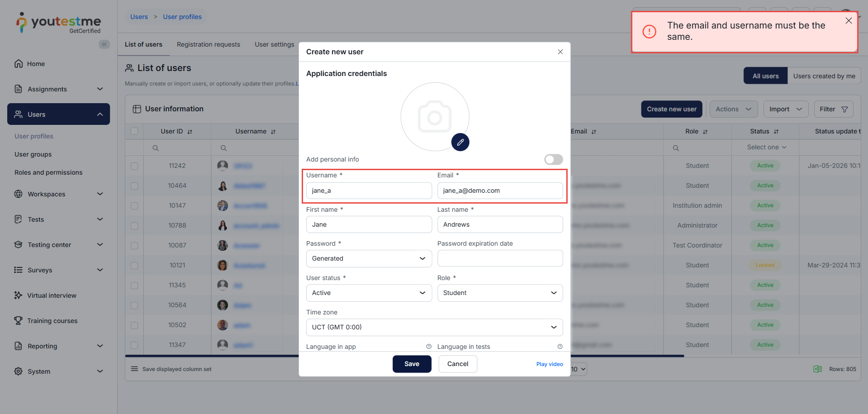Click the System gear icon
868x414 pixels.
coord(19,371)
